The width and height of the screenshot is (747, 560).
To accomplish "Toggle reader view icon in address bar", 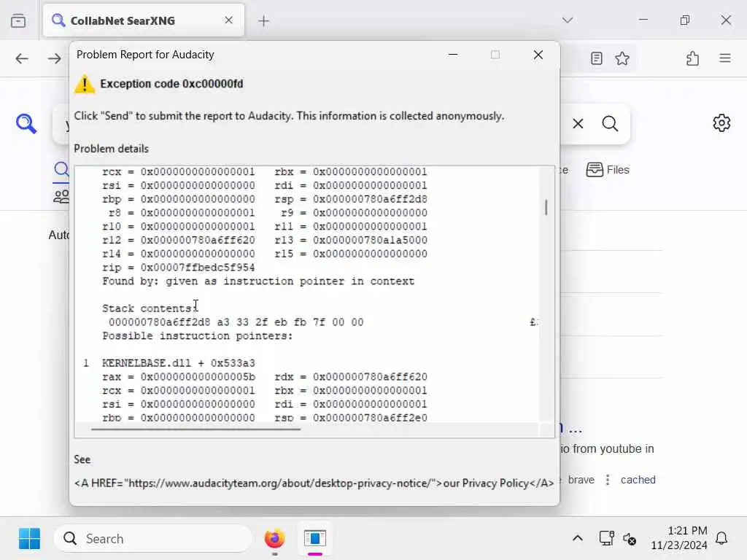I will pos(596,58).
